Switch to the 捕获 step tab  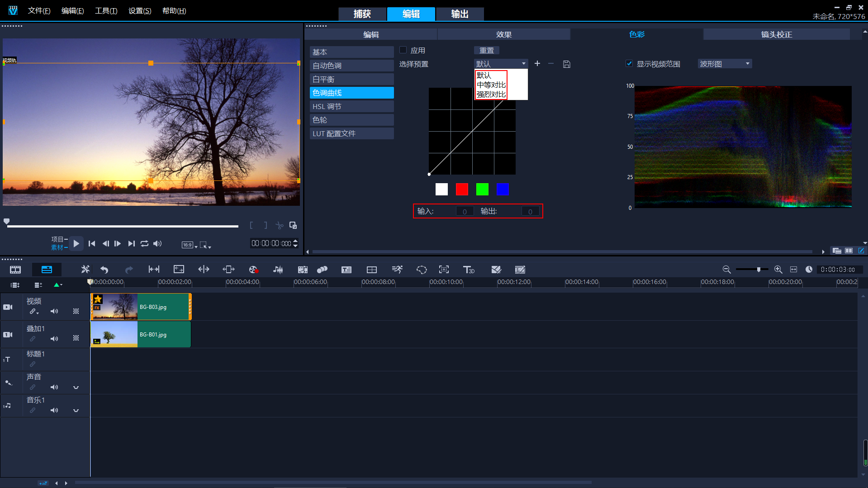(x=362, y=14)
